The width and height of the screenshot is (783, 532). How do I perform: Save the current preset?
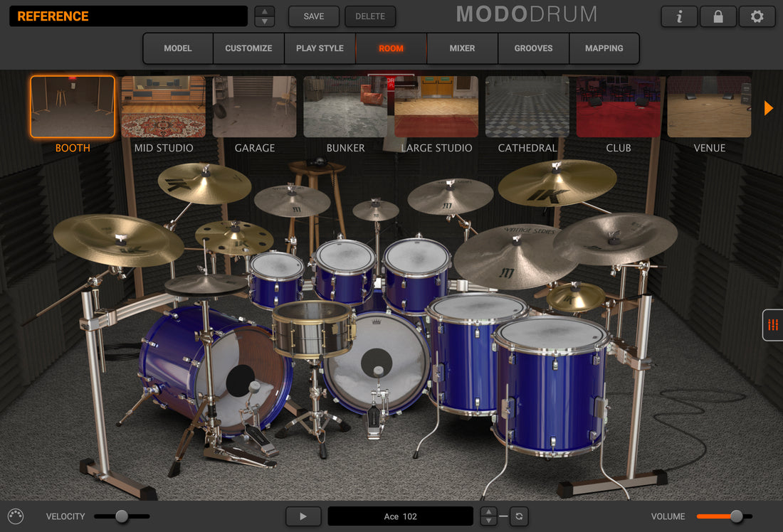click(314, 16)
